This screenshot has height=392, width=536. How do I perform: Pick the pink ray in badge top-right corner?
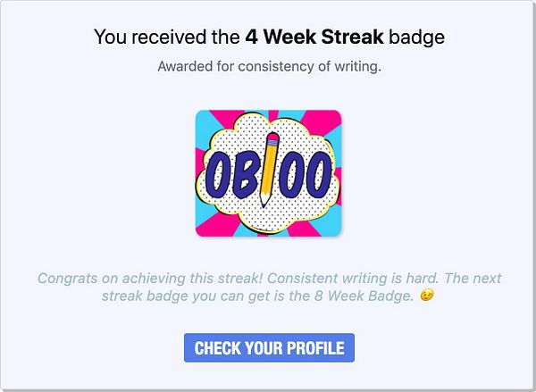323,120
